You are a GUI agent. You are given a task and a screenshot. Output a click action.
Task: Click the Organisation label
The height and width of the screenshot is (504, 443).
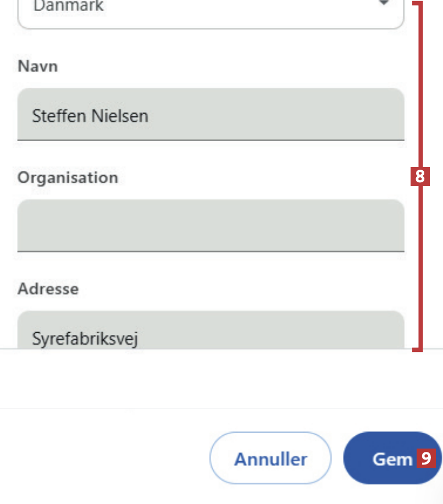[x=68, y=177]
